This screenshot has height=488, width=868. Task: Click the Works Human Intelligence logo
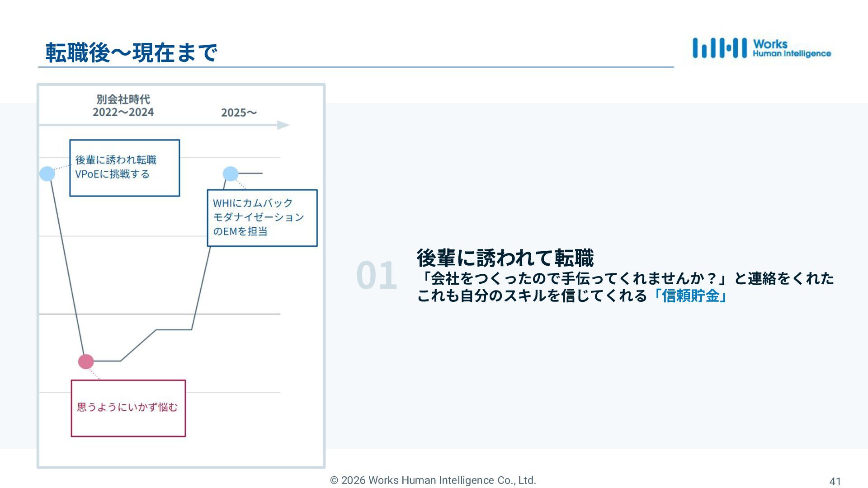pyautogui.click(x=762, y=48)
